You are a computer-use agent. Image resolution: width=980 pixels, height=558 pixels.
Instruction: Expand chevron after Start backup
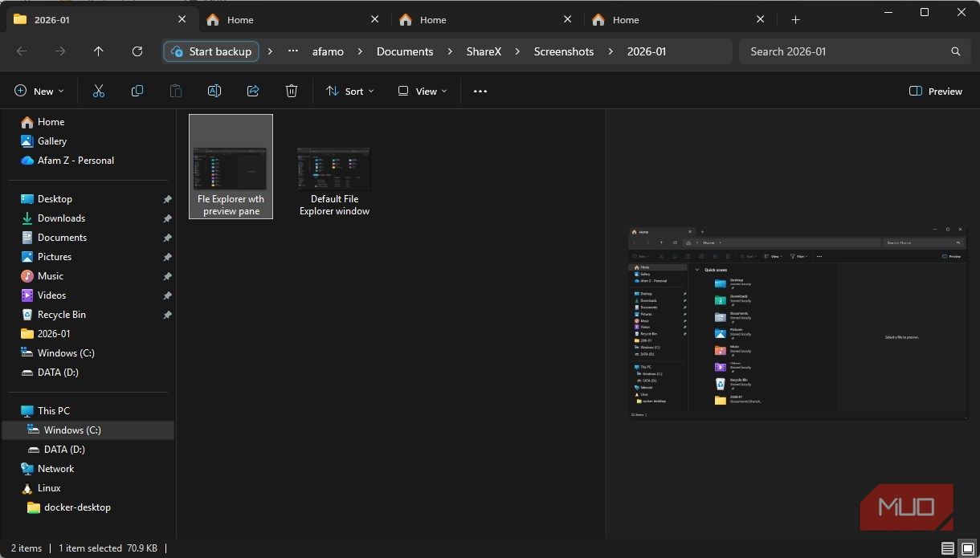coord(270,51)
